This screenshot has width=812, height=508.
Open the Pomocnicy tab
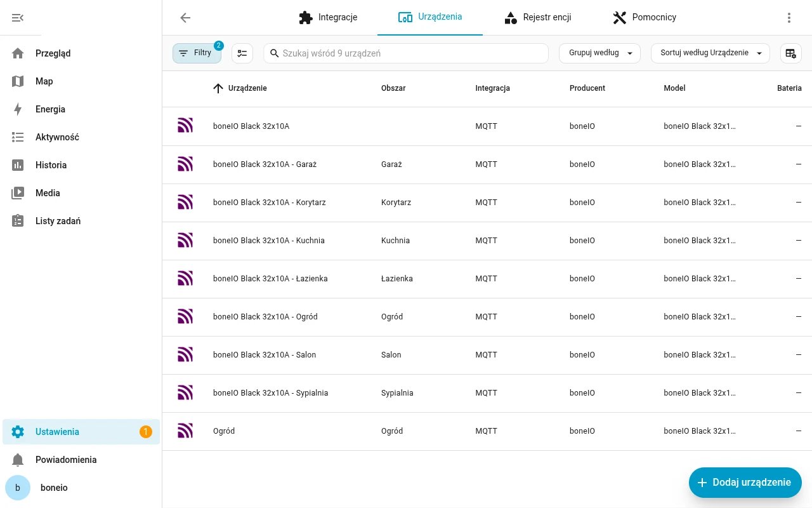click(645, 18)
